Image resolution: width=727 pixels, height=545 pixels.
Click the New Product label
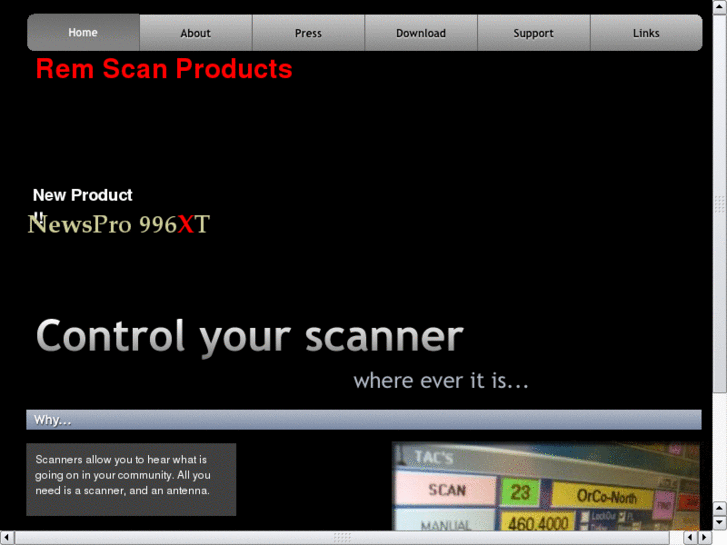coord(83,195)
